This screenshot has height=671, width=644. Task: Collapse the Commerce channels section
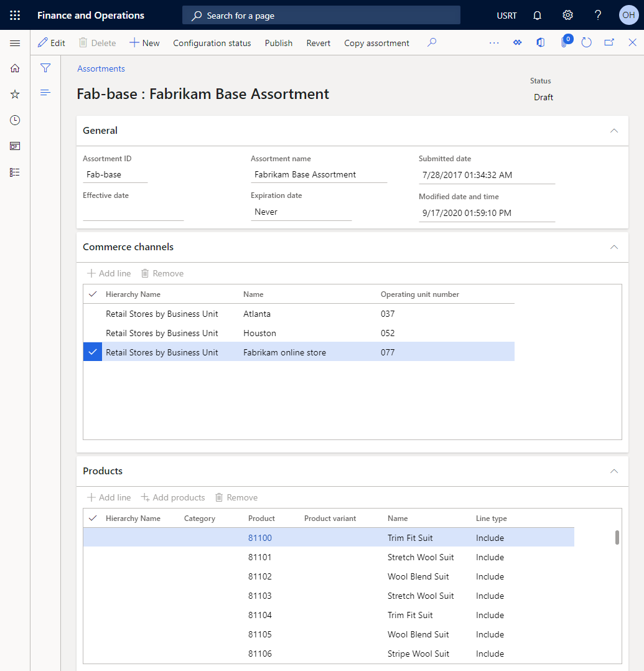click(614, 247)
